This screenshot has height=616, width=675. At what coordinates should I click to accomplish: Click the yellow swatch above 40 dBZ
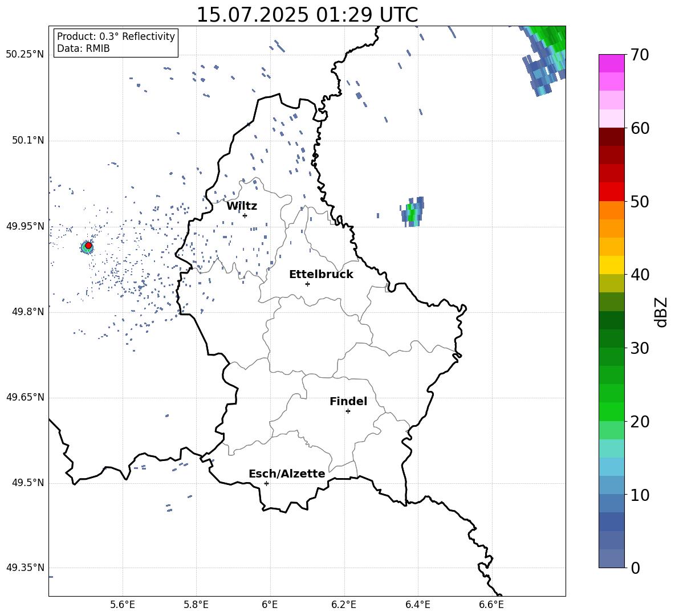pos(612,265)
